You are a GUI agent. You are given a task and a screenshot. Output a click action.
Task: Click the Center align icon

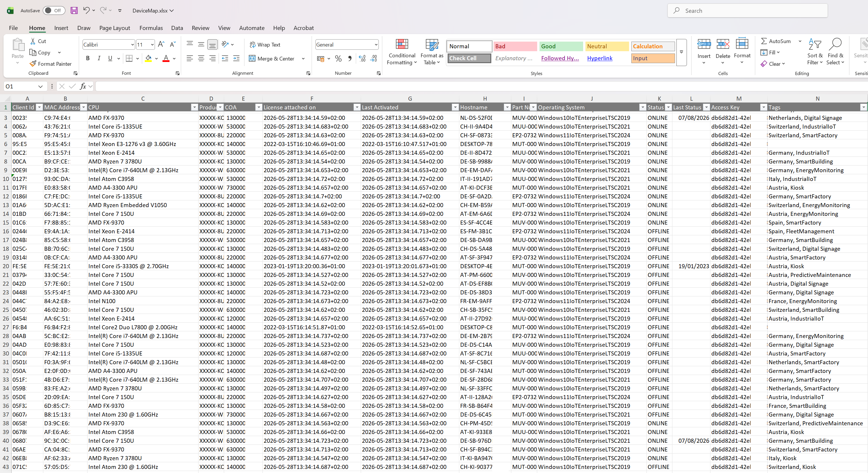[201, 58]
